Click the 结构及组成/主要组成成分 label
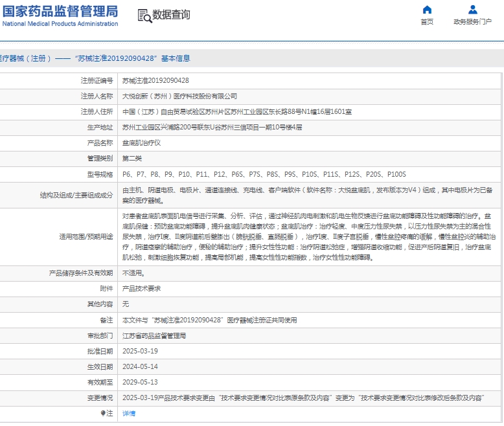This screenshot has width=504, height=426. tap(76, 196)
